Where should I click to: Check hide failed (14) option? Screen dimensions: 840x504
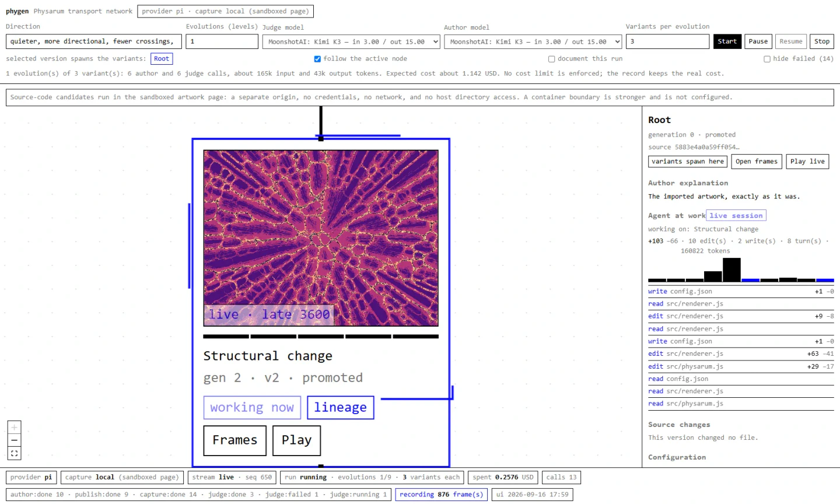(x=767, y=59)
